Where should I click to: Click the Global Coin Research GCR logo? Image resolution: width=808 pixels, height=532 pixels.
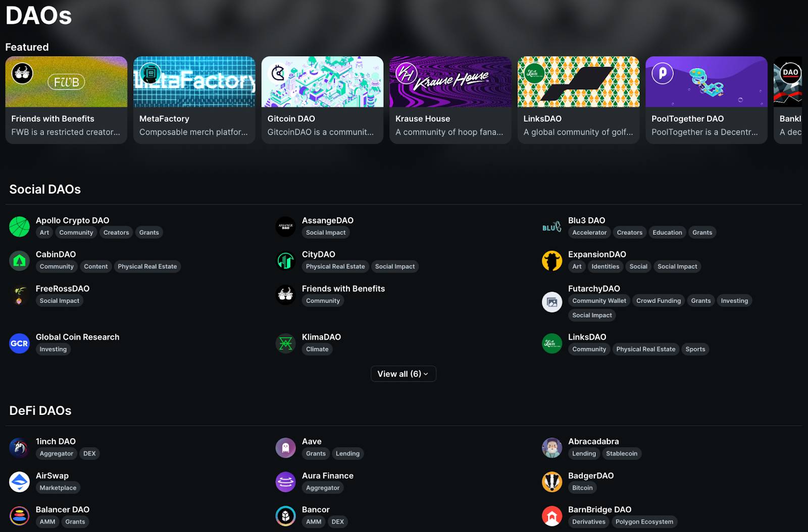tap(19, 343)
